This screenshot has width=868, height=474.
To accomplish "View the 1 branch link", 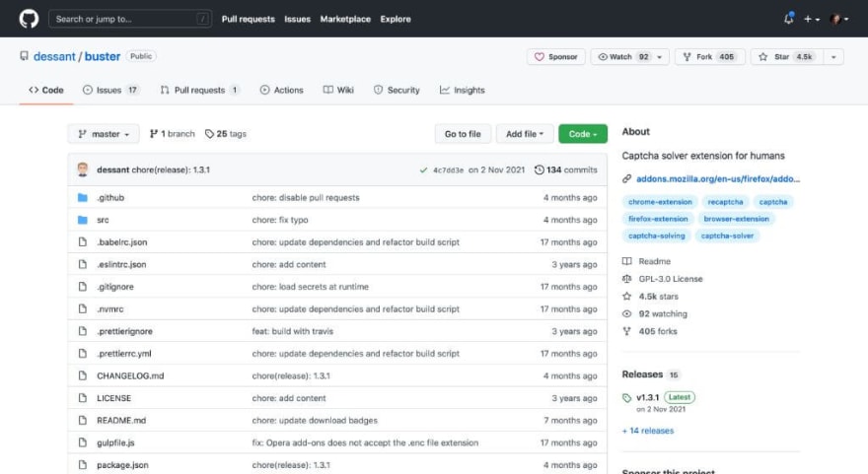I will 173,134.
